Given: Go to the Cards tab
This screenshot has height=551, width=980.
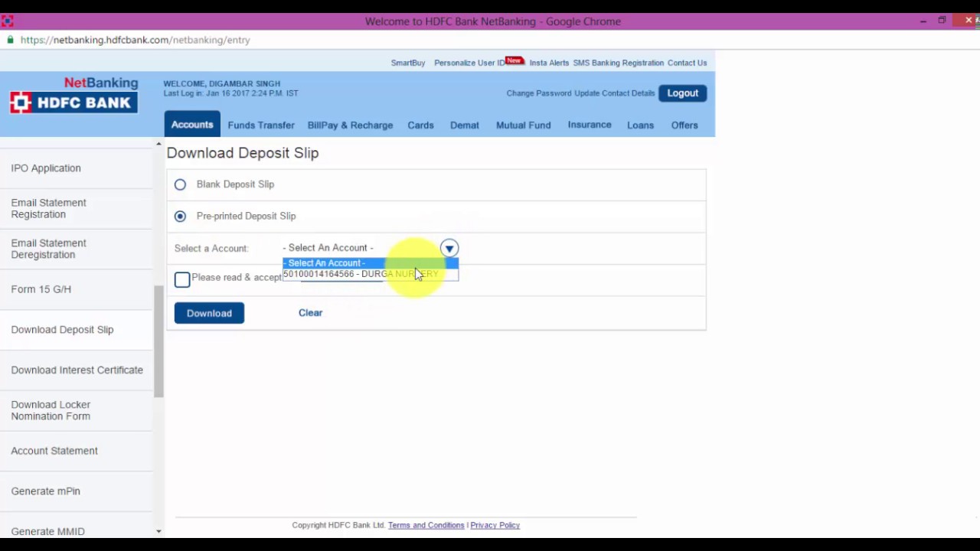Looking at the screenshot, I should pos(420,126).
